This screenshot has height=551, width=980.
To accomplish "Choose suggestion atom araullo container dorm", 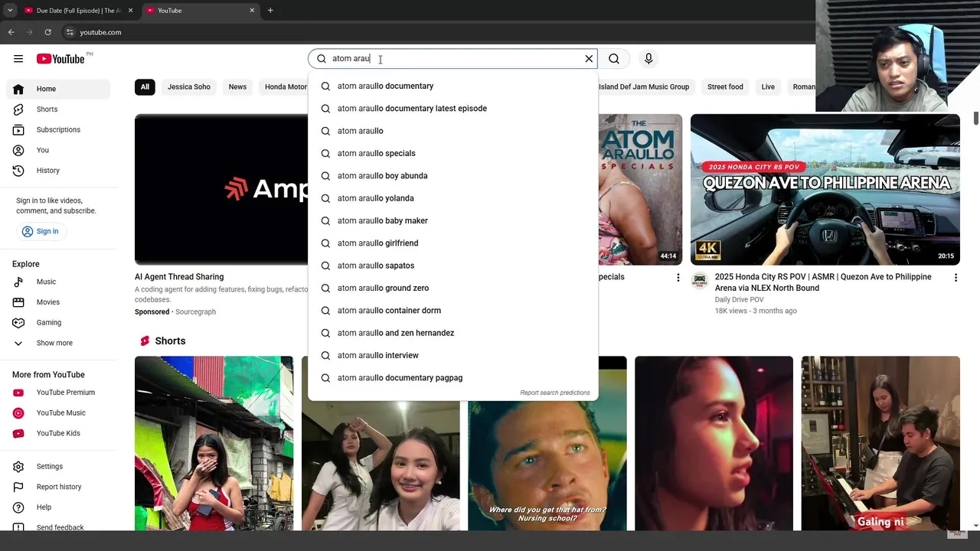I will point(452,311).
